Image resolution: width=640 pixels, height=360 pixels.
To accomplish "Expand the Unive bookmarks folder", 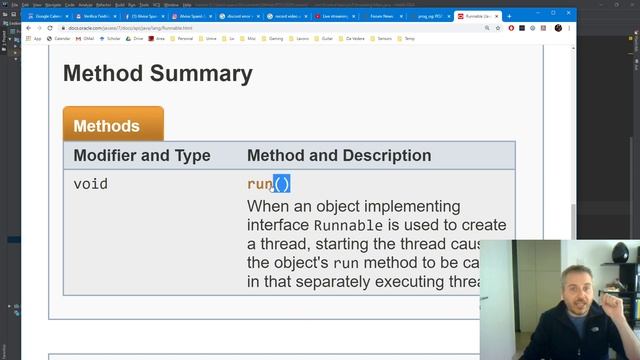I will pos(207,39).
